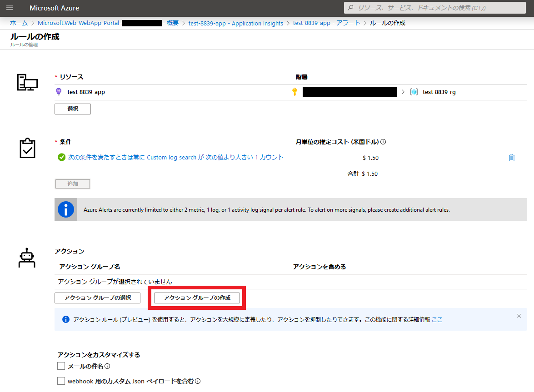This screenshot has width=534, height=392.
Task: Open webhook payload info tooltip icon
Action: tap(198, 381)
